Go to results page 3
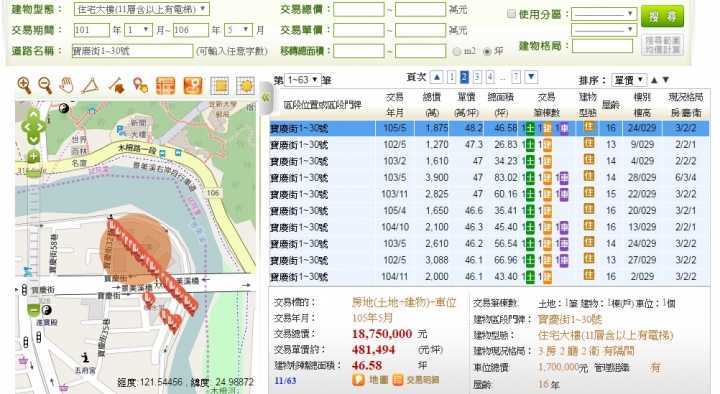This screenshot has height=394, width=720. 477,77
